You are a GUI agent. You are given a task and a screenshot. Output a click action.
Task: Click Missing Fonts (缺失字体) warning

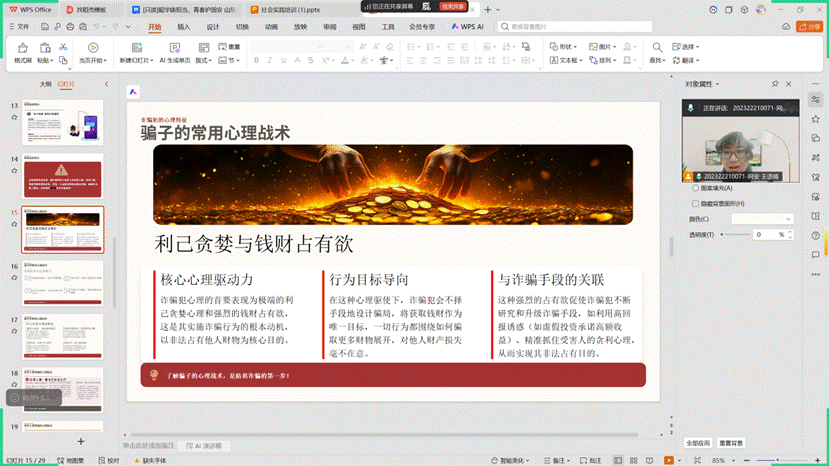(x=150, y=461)
